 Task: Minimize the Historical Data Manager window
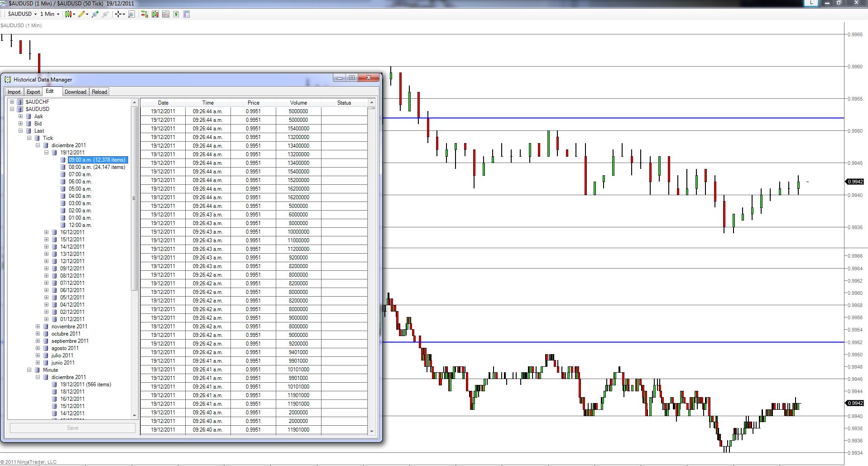340,78
